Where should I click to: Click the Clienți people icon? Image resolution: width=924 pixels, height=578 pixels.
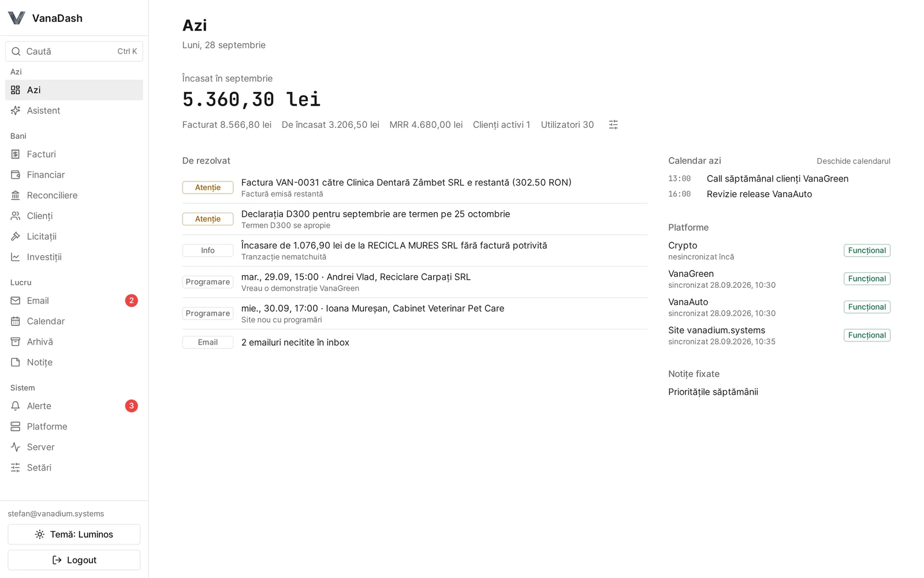click(x=16, y=216)
